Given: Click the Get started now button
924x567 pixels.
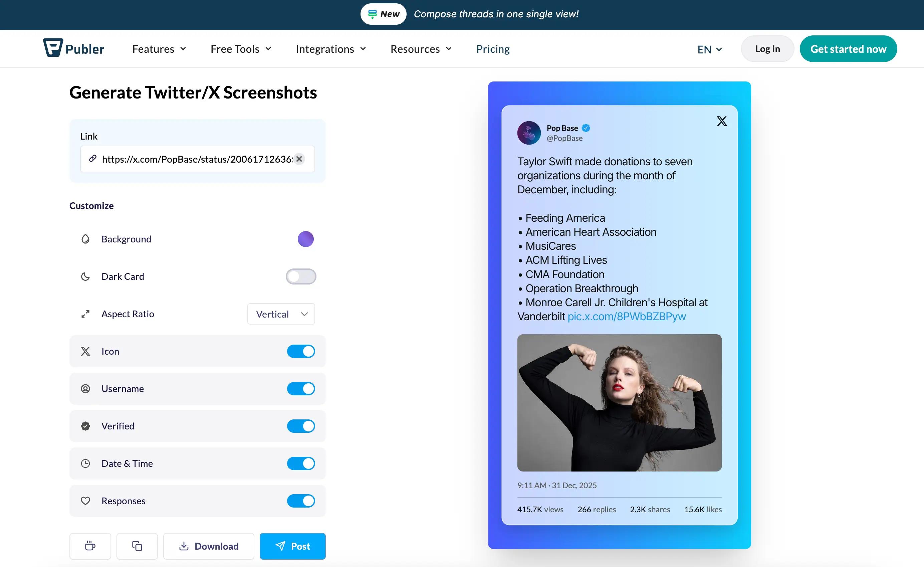Looking at the screenshot, I should (x=848, y=49).
